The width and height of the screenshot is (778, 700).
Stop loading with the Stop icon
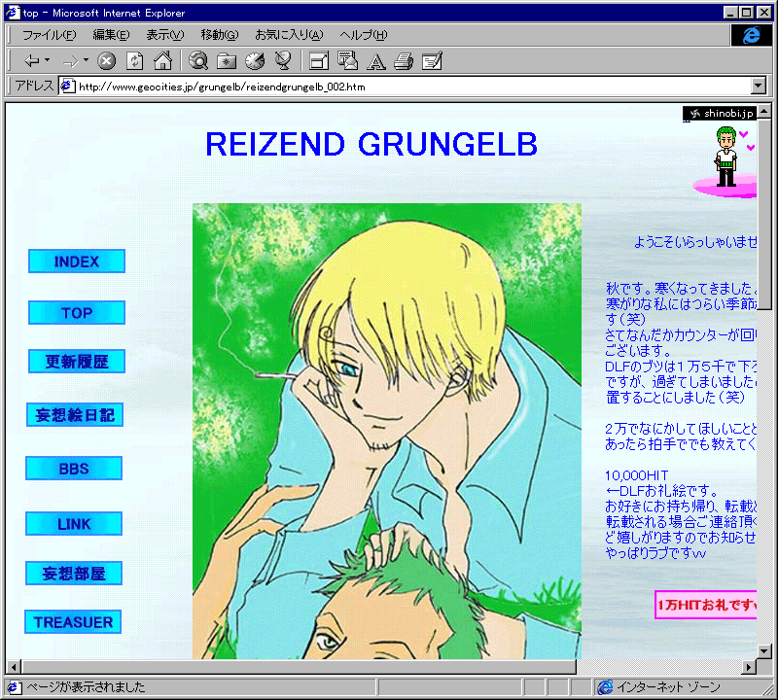[106, 61]
